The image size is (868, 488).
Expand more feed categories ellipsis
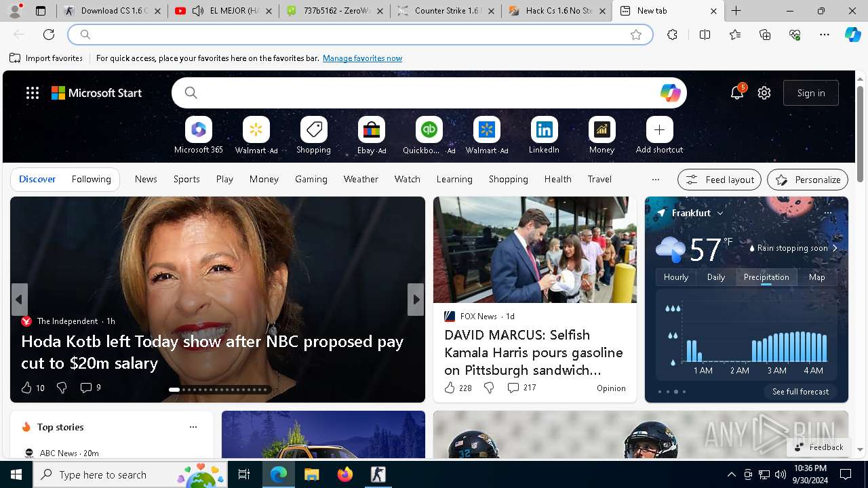coord(655,180)
